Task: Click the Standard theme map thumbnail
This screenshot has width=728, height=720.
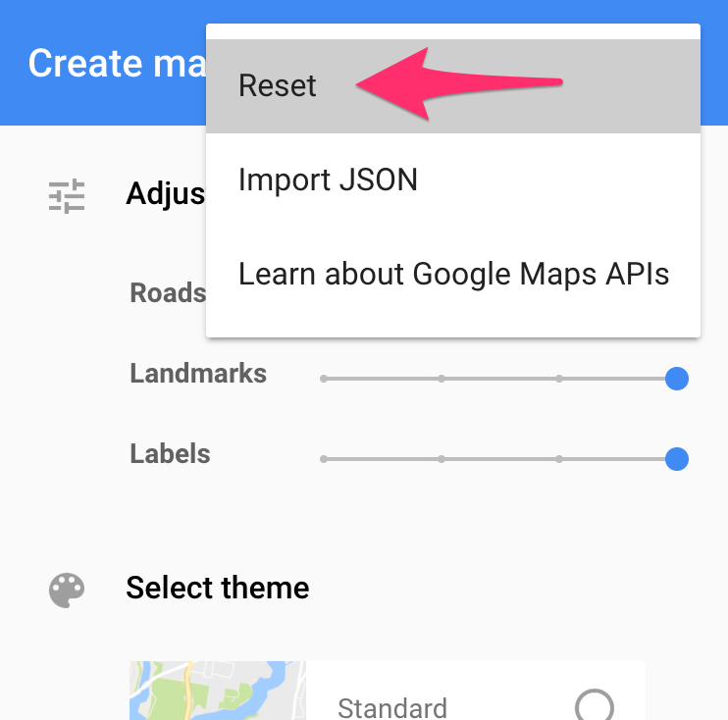Action: click(x=218, y=691)
